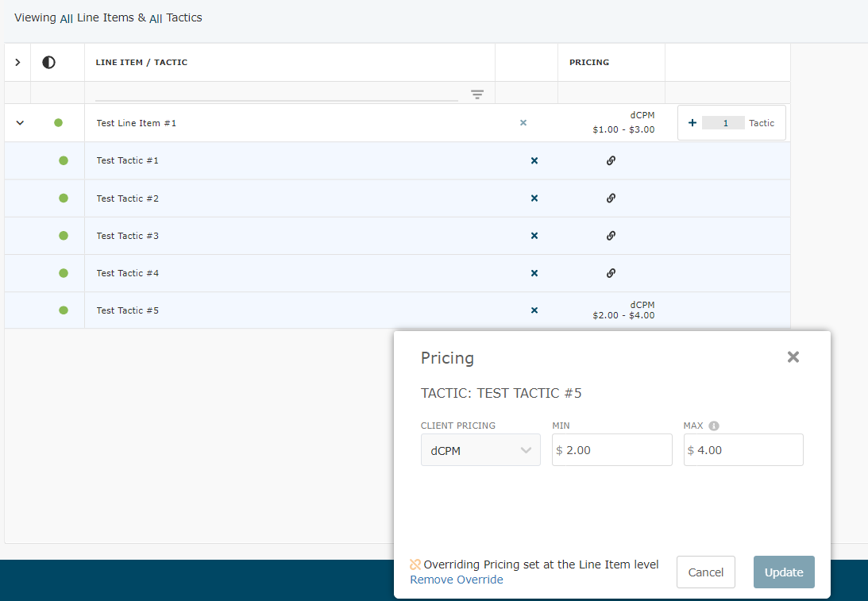
Task: Collapse Test Line Item #1 row
Action: tap(21, 123)
